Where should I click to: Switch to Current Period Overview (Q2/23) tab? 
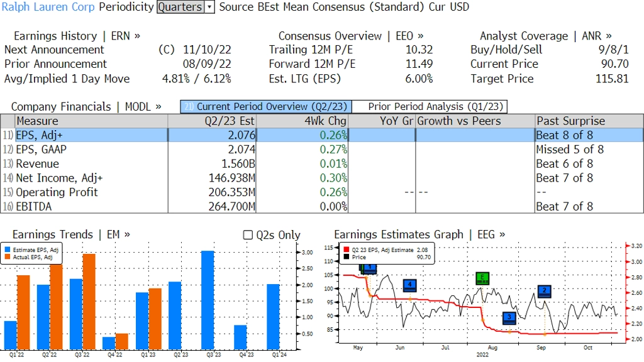point(266,107)
